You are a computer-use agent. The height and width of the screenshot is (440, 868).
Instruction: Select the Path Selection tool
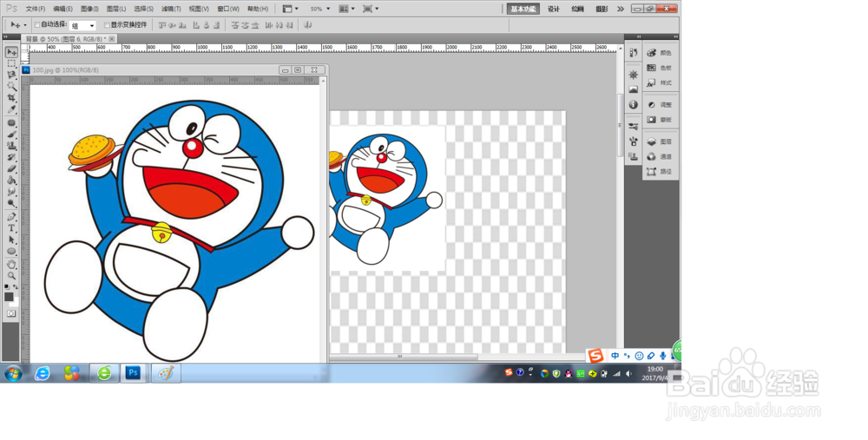pyautogui.click(x=11, y=240)
